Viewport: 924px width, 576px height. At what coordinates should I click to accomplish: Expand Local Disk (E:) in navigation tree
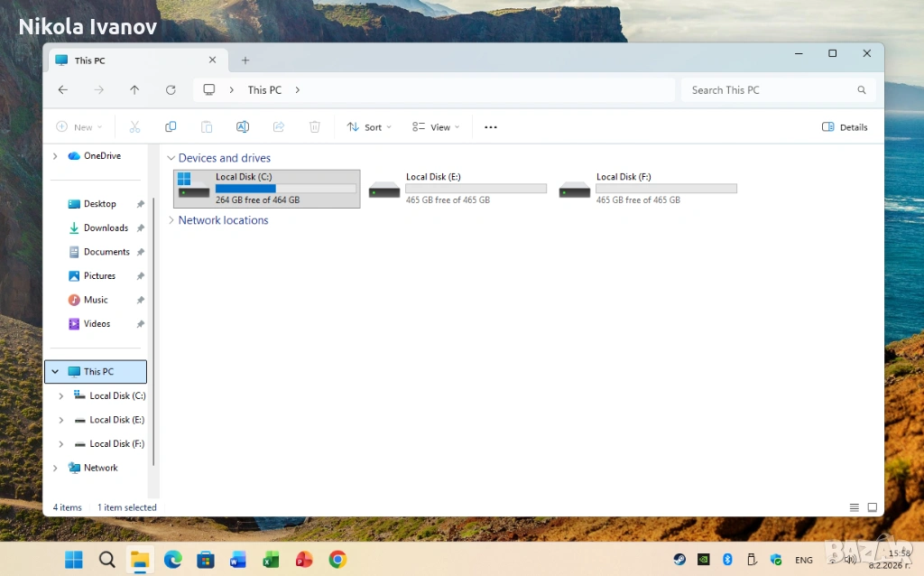(x=60, y=420)
